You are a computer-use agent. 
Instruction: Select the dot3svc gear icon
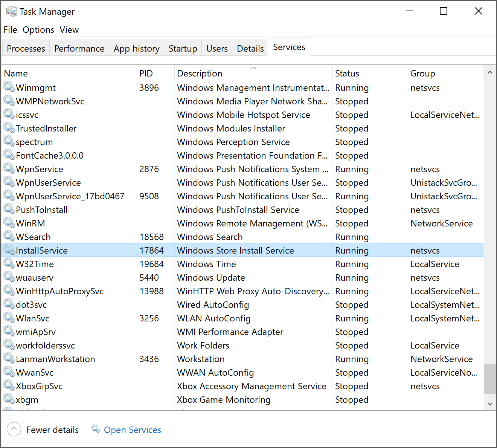click(9, 304)
